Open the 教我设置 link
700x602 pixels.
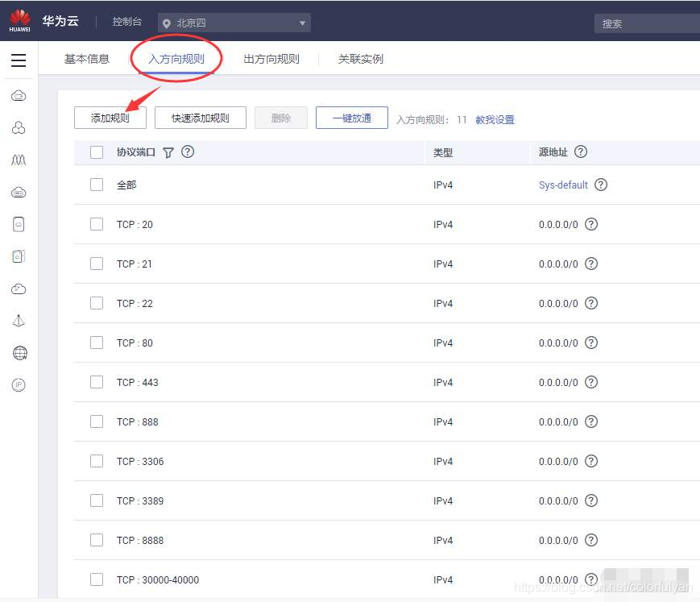coord(495,120)
